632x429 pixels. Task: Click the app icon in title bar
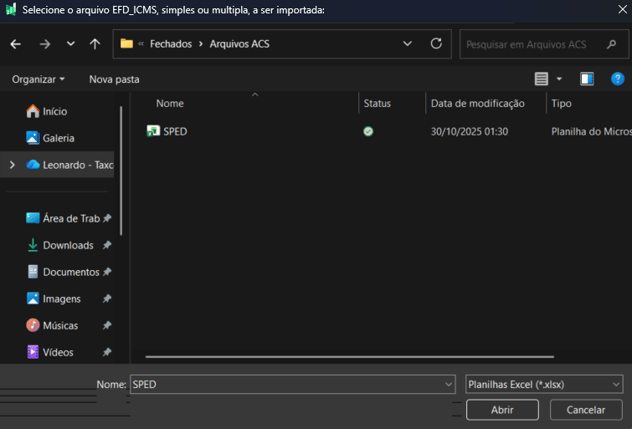(x=11, y=9)
